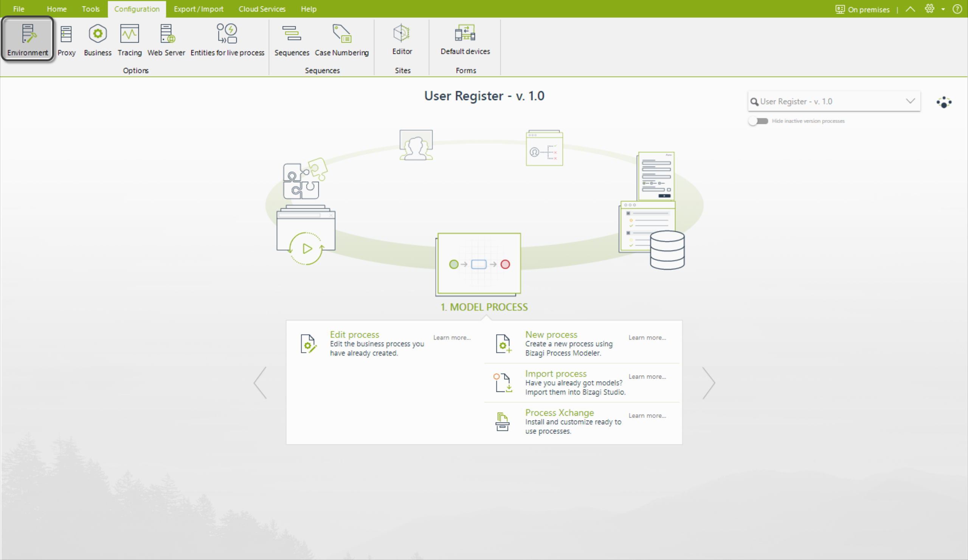Select the Model Process wizard step icon
This screenshot has width=968, height=560.
point(478,265)
